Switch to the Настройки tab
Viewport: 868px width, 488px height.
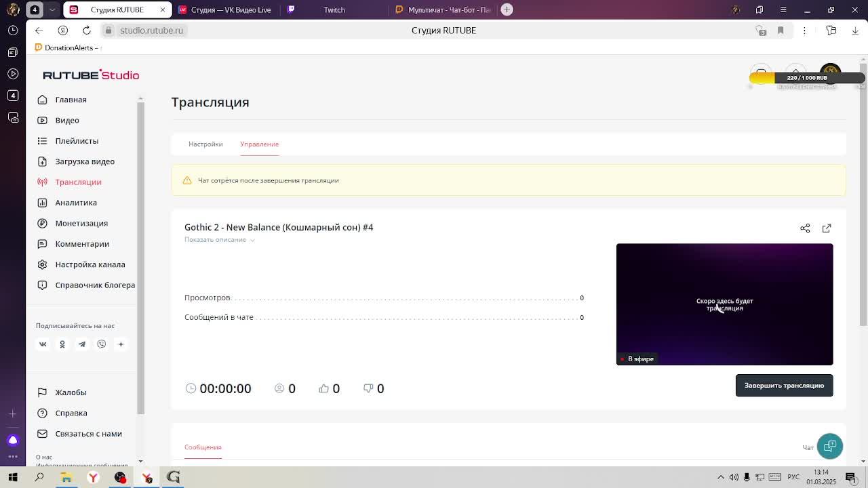tap(205, 144)
